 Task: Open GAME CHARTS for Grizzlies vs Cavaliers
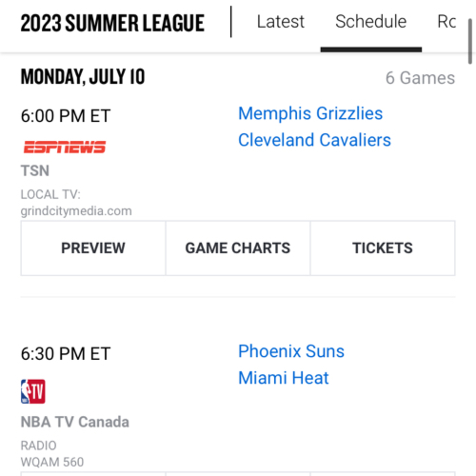(238, 248)
